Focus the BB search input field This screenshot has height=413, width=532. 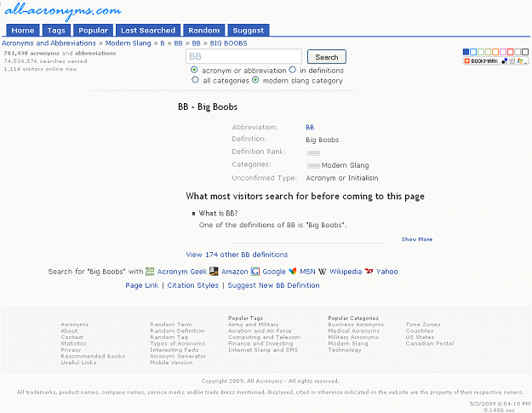tap(243, 56)
